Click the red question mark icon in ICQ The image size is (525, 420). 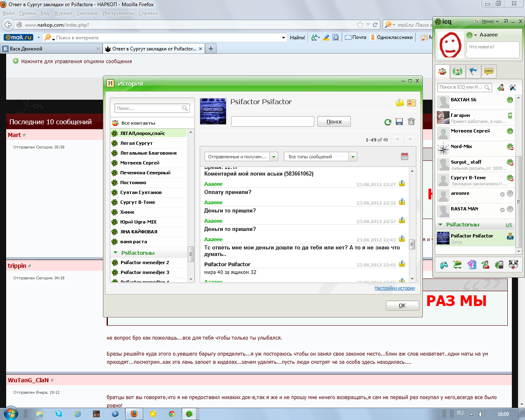[486, 265]
